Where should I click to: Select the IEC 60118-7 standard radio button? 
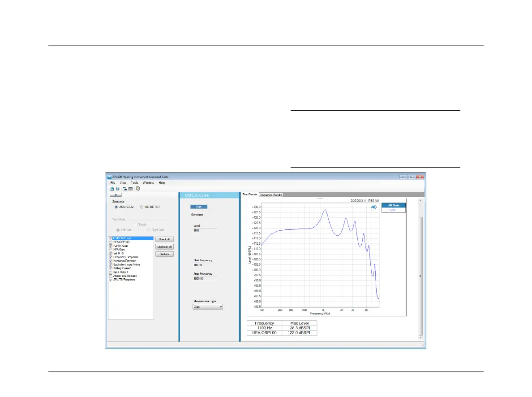[x=142, y=207]
